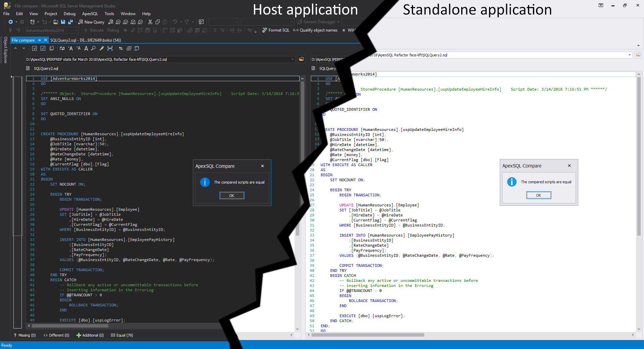The height and width of the screenshot is (349, 644).
Task: Browse left file with folder icon
Action: pos(302,59)
